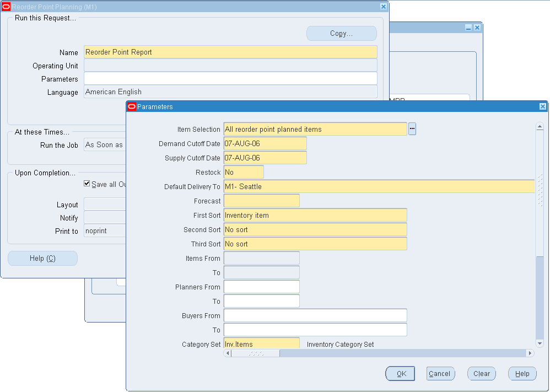This screenshot has width=550, height=392.
Task: Click the vertical scrollbar up arrow in Parameters
Action: 540,126
